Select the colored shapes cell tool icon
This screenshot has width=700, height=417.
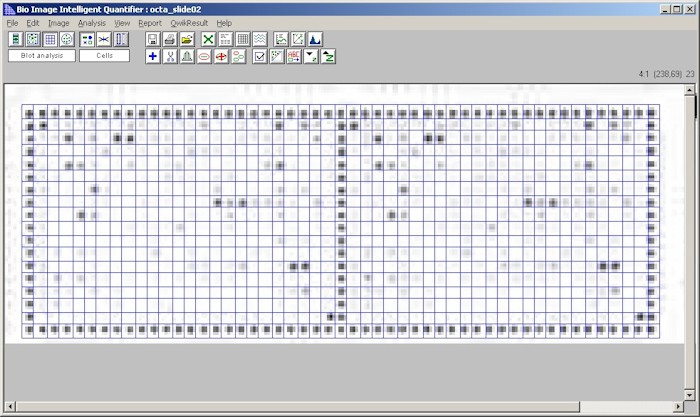(87, 39)
